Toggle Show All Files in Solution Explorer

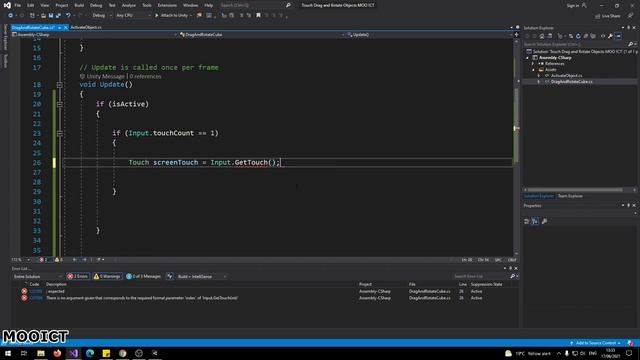[x=593, y=36]
